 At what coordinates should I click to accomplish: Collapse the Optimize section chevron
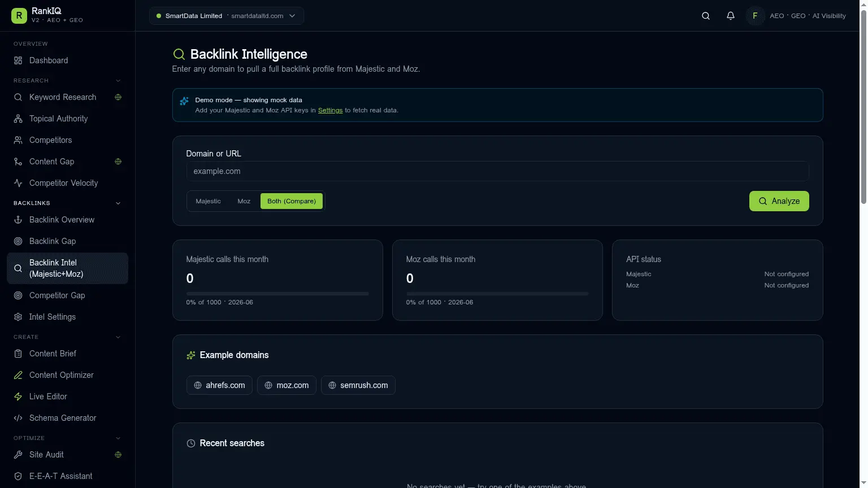(x=118, y=438)
